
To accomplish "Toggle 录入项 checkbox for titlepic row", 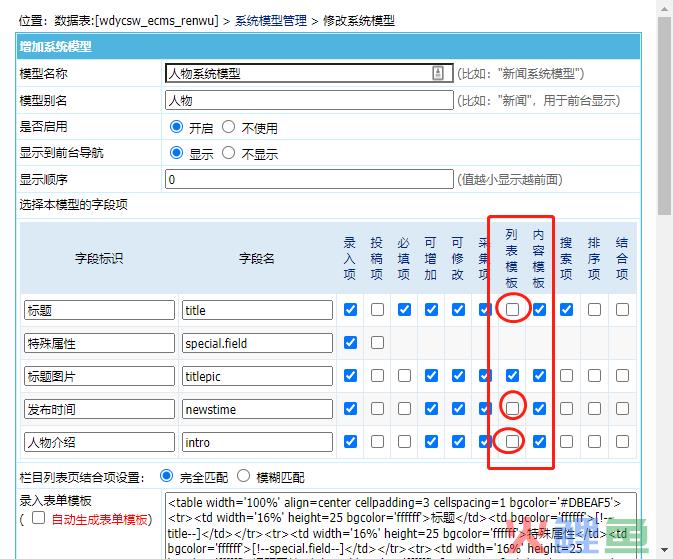I will pyautogui.click(x=350, y=376).
